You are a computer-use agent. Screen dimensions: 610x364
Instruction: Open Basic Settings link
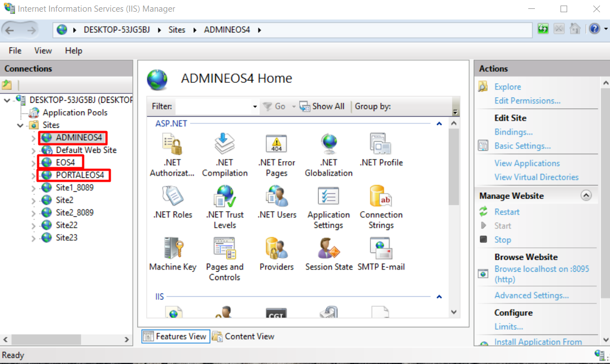523,146
